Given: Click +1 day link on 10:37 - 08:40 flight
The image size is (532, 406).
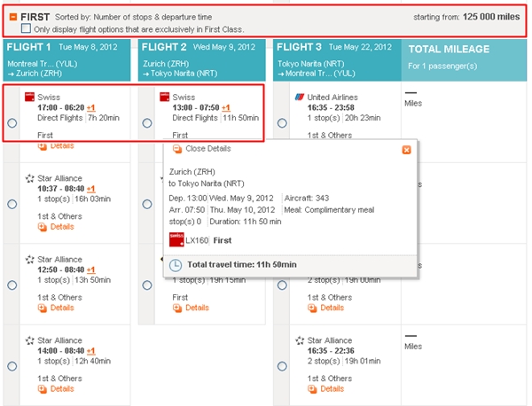Looking at the screenshot, I should tap(91, 189).
